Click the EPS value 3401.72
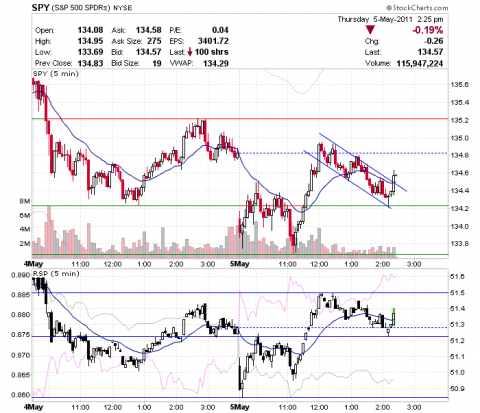This screenshot has height=413, width=480. [x=213, y=41]
